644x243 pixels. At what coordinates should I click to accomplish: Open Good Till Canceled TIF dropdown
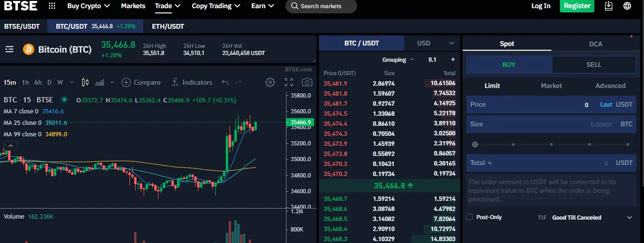pyautogui.click(x=592, y=217)
